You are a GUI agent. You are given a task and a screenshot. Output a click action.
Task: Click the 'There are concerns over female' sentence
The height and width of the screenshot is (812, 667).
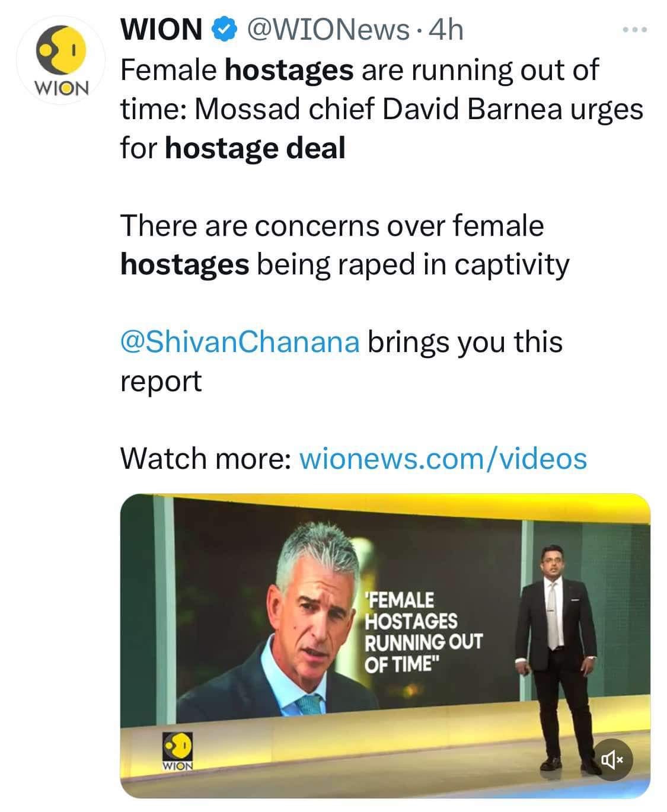click(332, 226)
